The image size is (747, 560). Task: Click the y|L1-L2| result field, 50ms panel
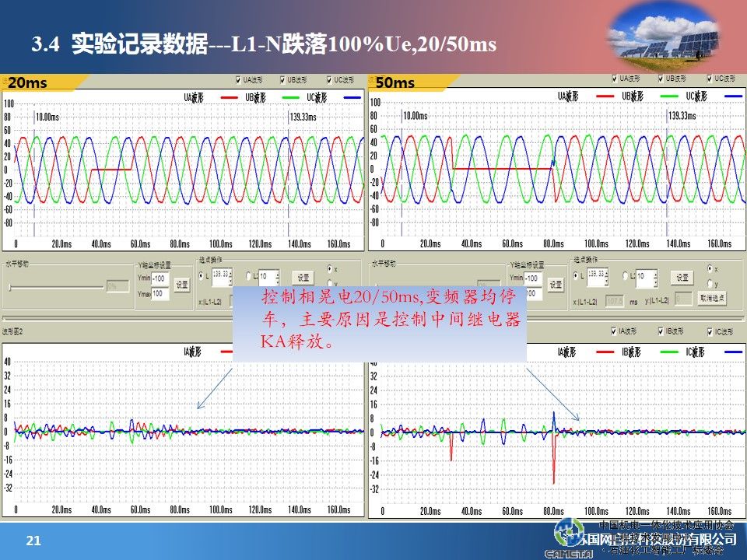click(684, 299)
